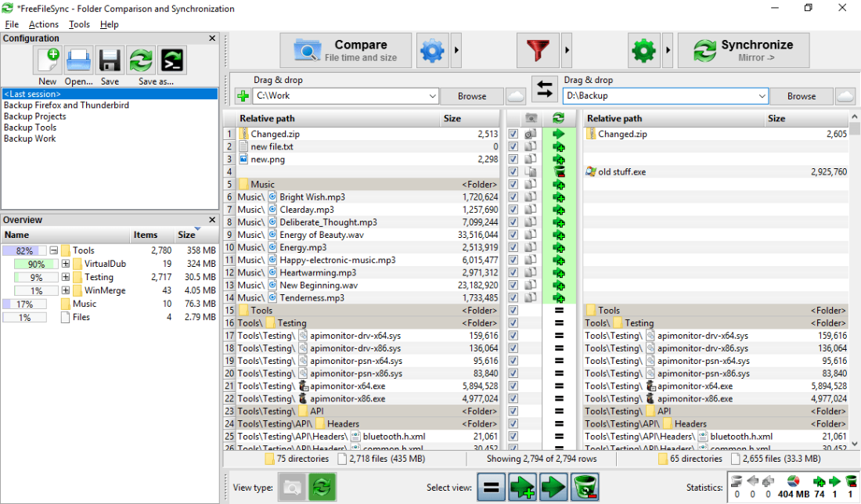Screen dimensions: 861x504
Task: Swap sides using the double-arrow icon
Action: 544,89
